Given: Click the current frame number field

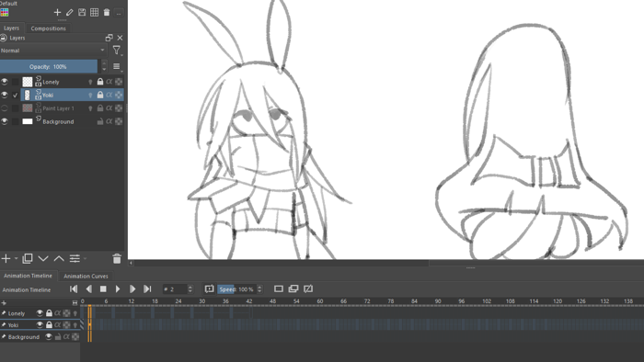Looking at the screenshot, I should tap(175, 289).
